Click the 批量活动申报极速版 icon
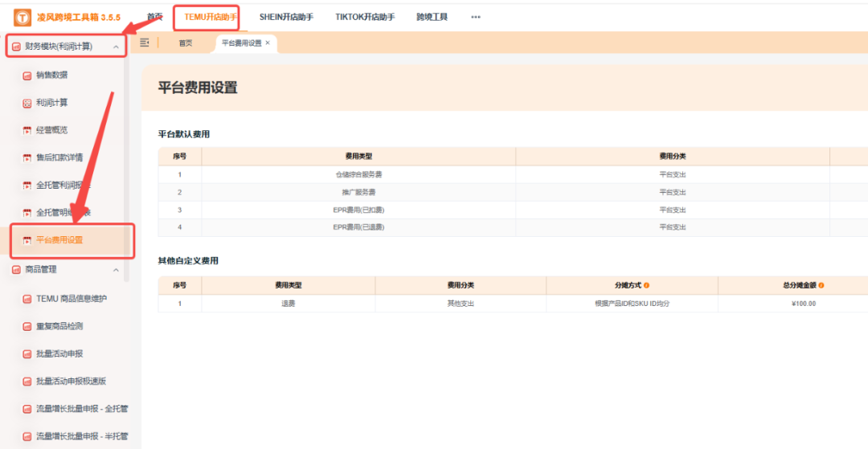Viewport: 868px width, 449px height. pyautogui.click(x=27, y=381)
